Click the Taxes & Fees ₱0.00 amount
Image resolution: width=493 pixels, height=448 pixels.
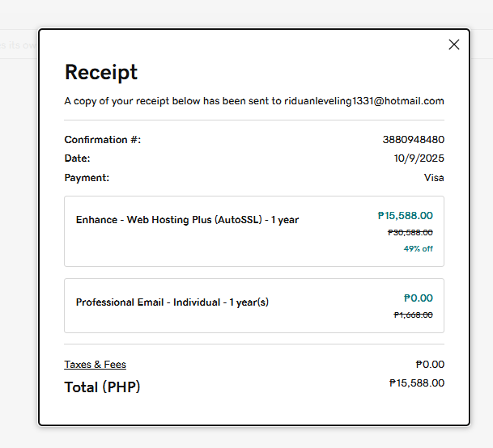tap(430, 365)
